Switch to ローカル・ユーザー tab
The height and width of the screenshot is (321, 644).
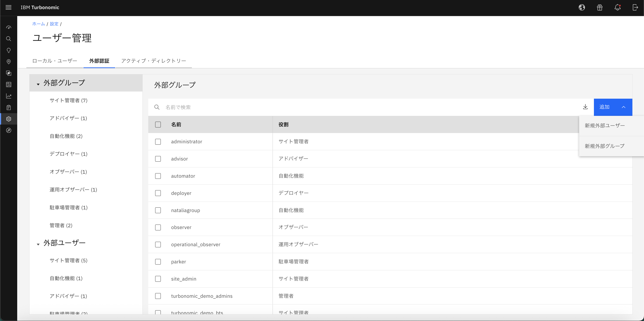pos(55,61)
